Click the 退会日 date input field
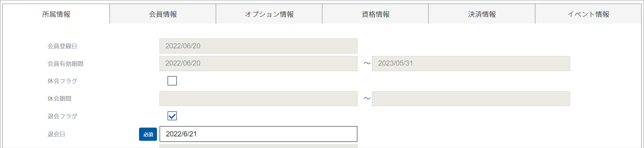This screenshot has height=148, width=644. click(258, 134)
